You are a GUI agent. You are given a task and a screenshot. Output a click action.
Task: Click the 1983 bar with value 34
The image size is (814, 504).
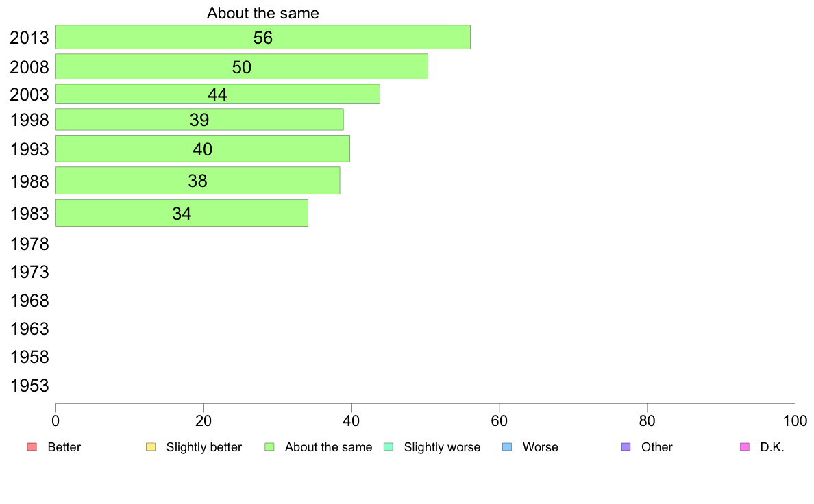(x=182, y=213)
